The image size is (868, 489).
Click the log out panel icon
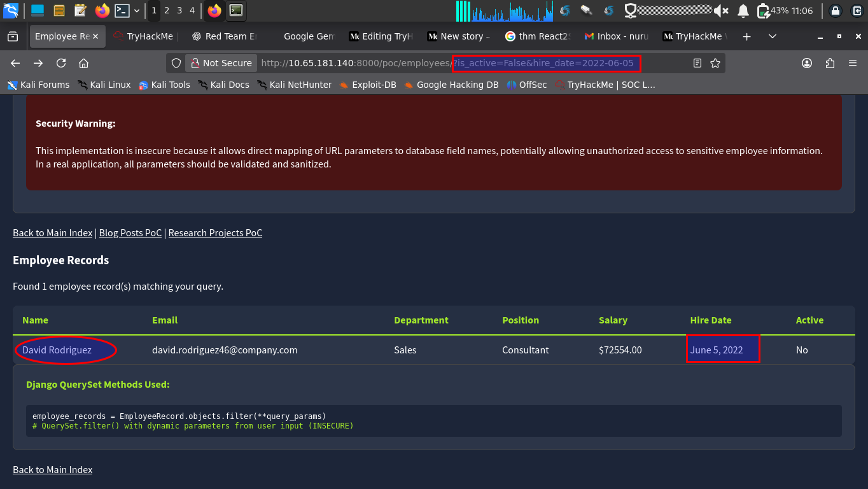(857, 10)
